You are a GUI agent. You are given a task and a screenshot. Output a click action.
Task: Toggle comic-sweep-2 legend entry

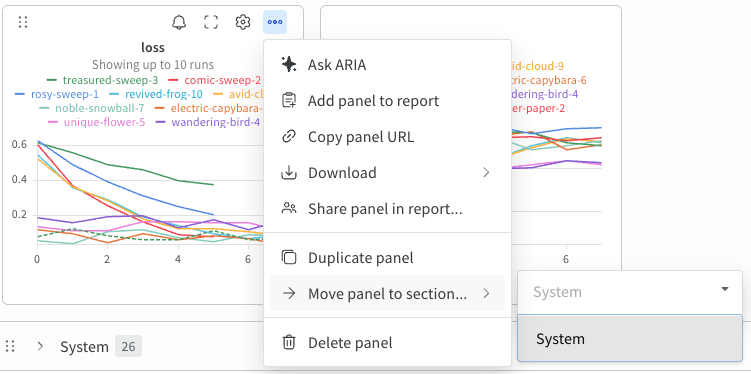(215, 80)
